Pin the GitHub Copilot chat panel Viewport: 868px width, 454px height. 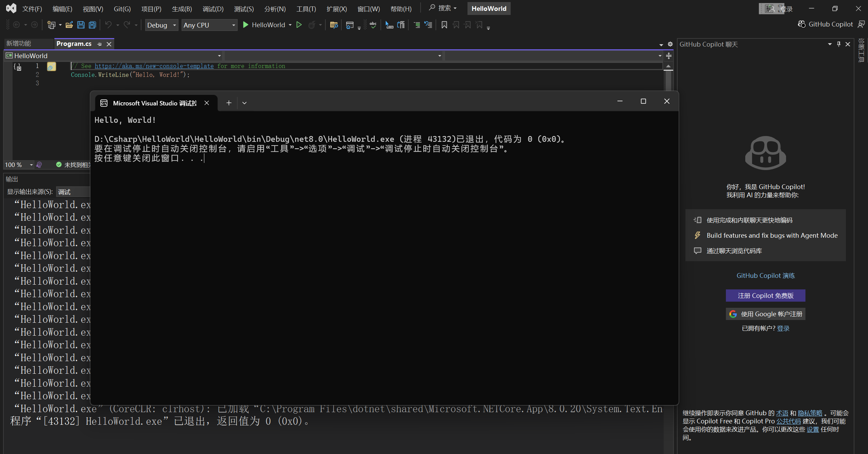point(838,44)
